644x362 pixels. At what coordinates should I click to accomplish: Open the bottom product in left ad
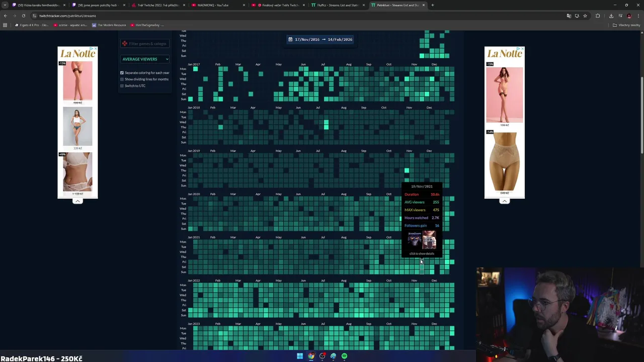click(77, 172)
